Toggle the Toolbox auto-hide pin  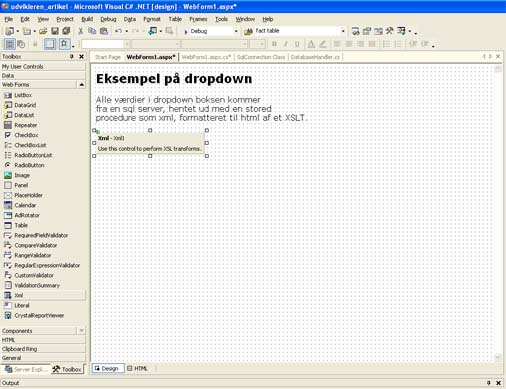[x=71, y=57]
